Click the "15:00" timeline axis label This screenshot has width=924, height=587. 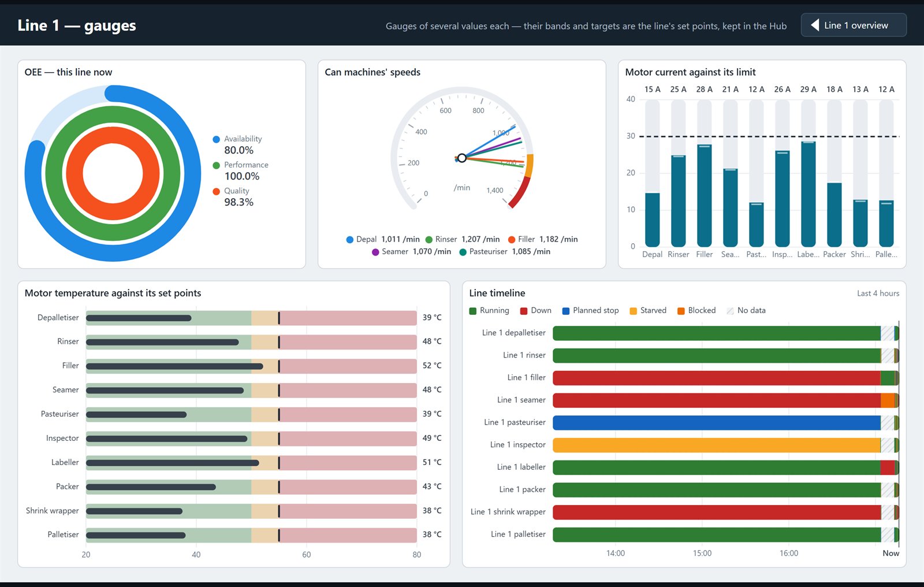click(x=702, y=553)
